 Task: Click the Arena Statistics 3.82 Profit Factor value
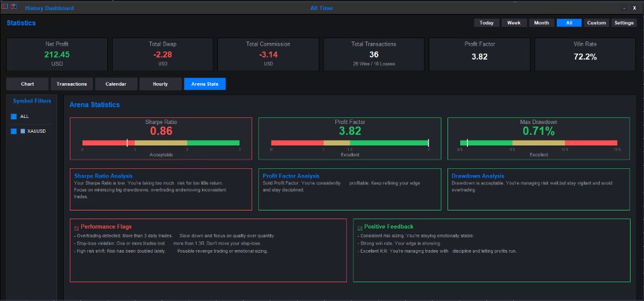(x=350, y=131)
